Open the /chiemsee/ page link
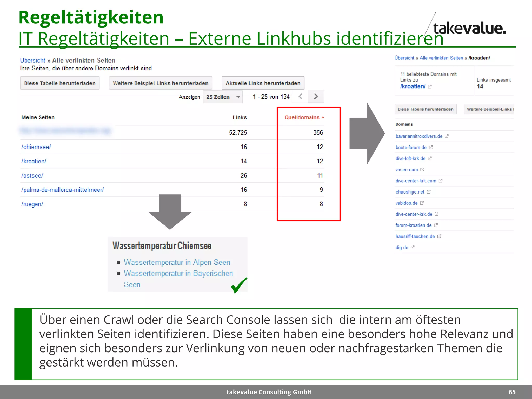Image resolution: width=532 pixels, height=399 pixels. coord(36,147)
